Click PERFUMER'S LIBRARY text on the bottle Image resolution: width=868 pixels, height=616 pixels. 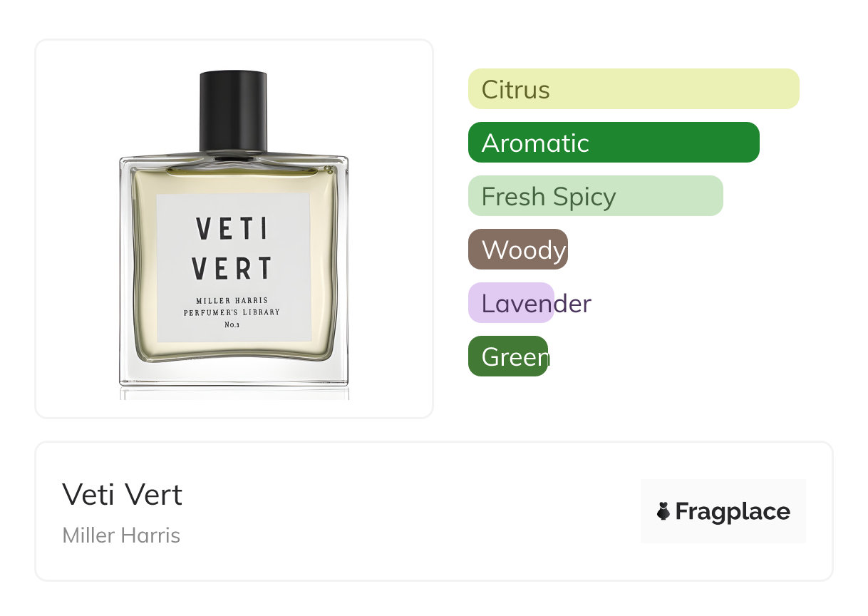pyautogui.click(x=232, y=313)
